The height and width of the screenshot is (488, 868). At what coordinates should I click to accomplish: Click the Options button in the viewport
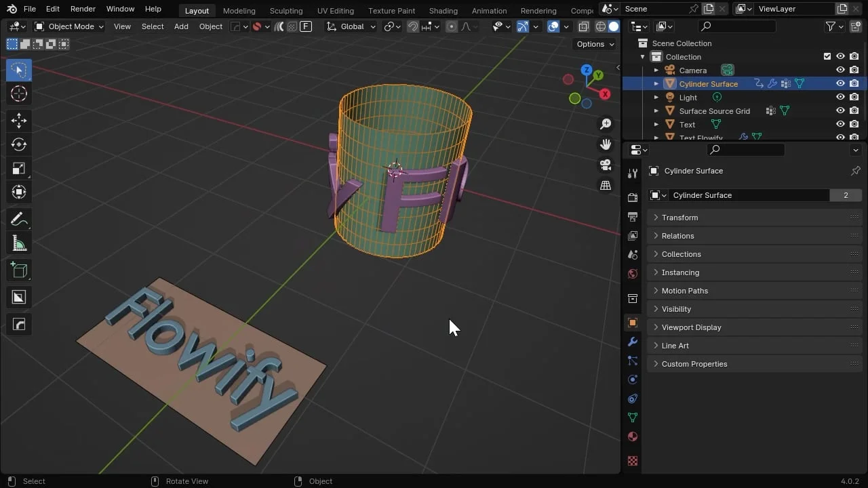[595, 44]
